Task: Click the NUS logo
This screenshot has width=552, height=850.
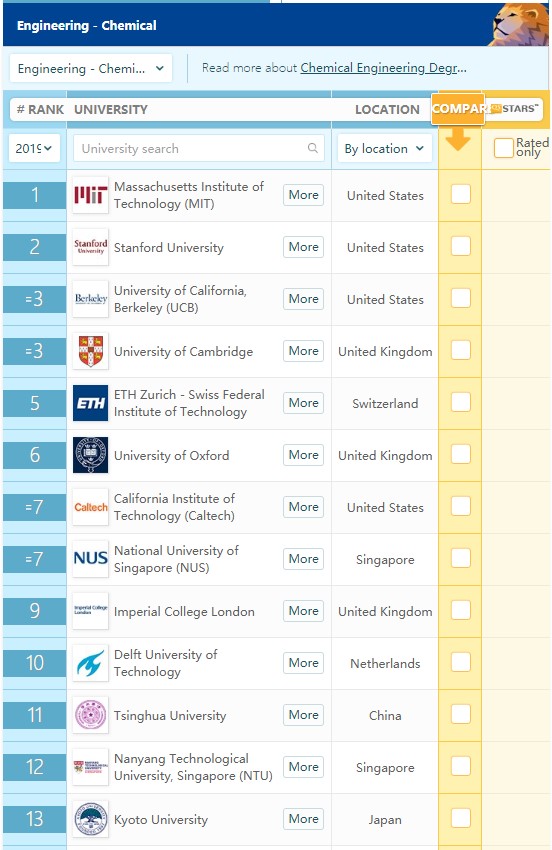Action: (x=91, y=559)
